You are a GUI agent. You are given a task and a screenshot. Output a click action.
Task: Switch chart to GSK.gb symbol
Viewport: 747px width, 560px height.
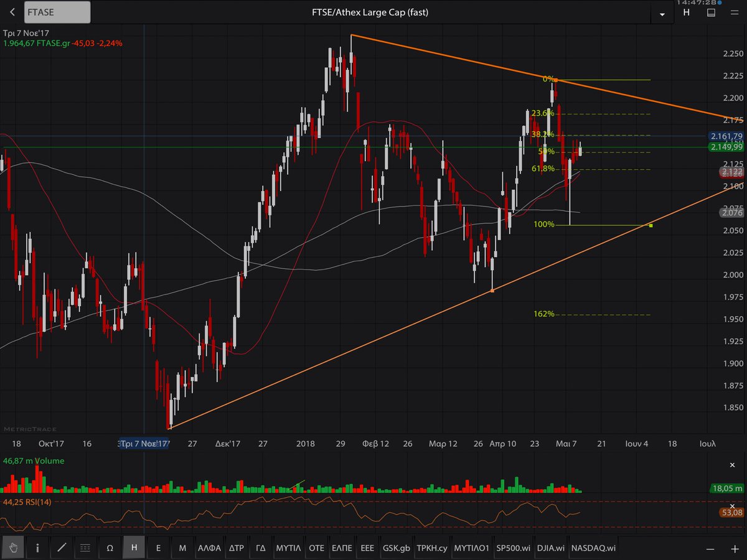click(x=397, y=548)
